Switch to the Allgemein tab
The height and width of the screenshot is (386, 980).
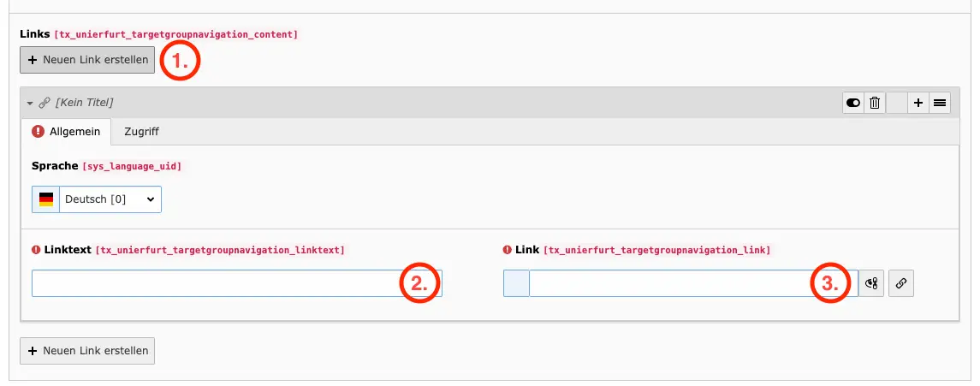pos(67,132)
